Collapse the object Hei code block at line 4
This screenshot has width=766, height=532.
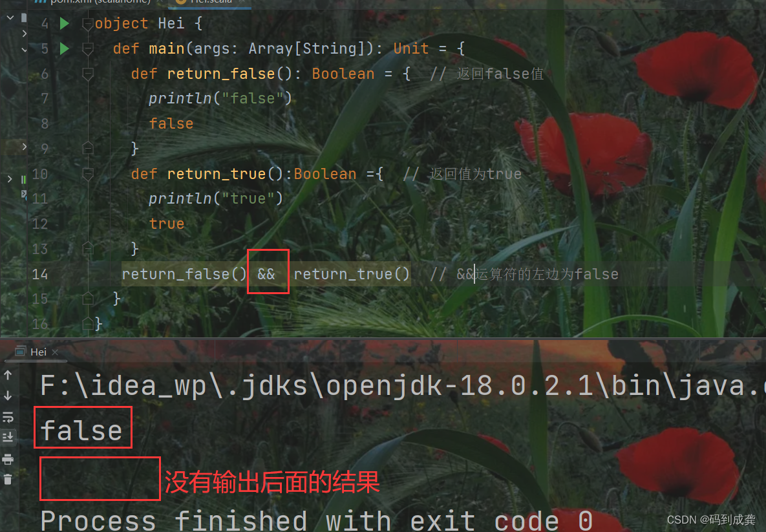point(88,24)
